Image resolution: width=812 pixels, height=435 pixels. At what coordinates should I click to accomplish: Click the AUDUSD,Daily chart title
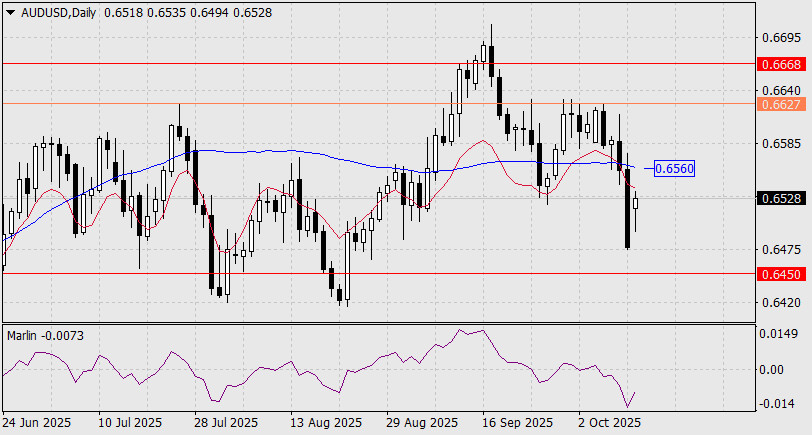tap(59, 13)
